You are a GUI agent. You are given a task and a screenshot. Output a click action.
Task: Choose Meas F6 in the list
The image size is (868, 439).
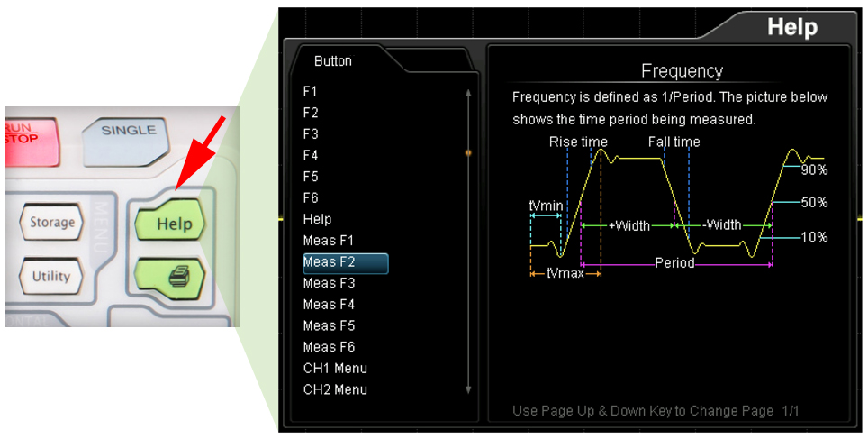tap(329, 347)
